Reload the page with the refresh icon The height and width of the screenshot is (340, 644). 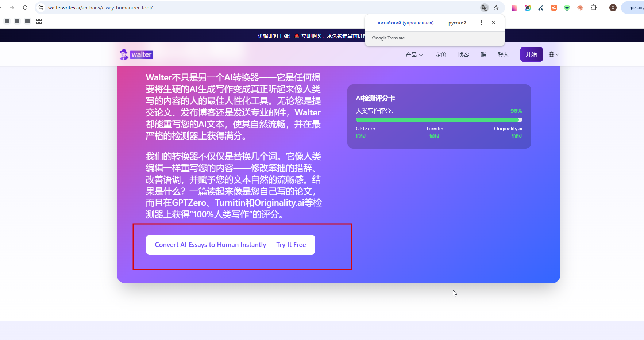[x=25, y=8]
